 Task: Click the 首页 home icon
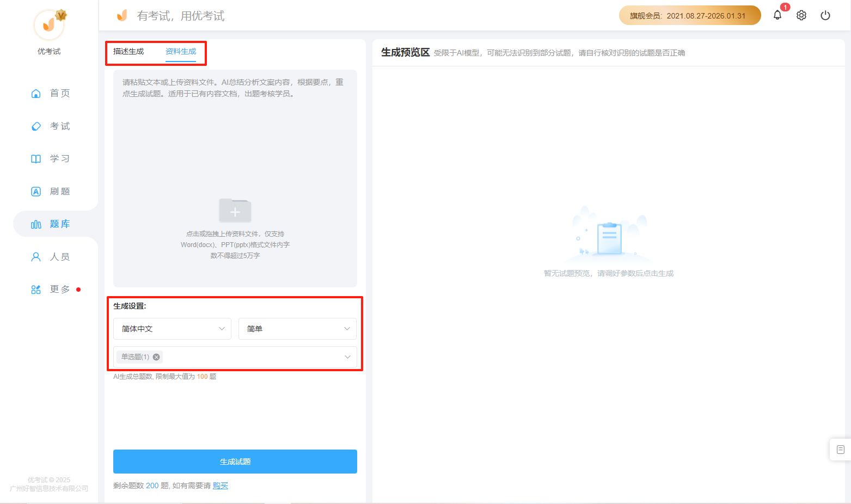coord(36,93)
